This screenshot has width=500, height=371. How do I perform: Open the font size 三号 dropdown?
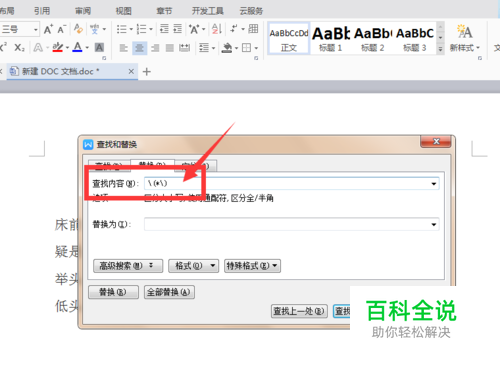click(x=36, y=29)
